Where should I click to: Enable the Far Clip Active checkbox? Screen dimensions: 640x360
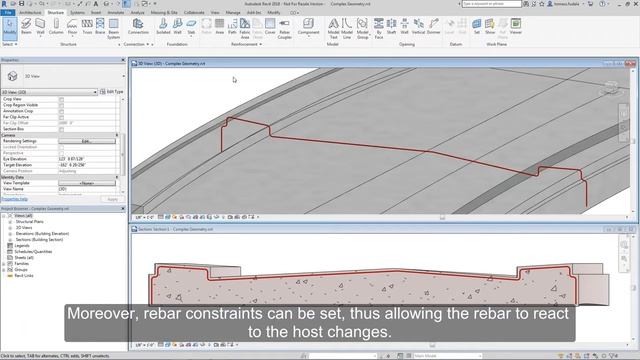click(61, 117)
